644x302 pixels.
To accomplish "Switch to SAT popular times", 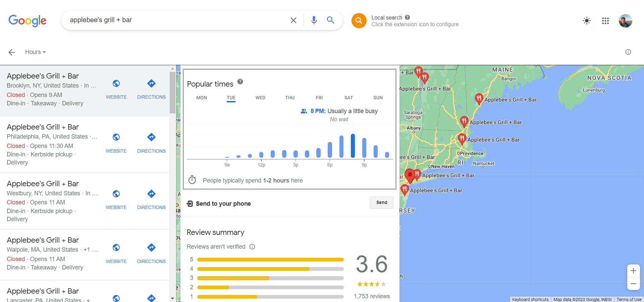I will click(x=348, y=98).
